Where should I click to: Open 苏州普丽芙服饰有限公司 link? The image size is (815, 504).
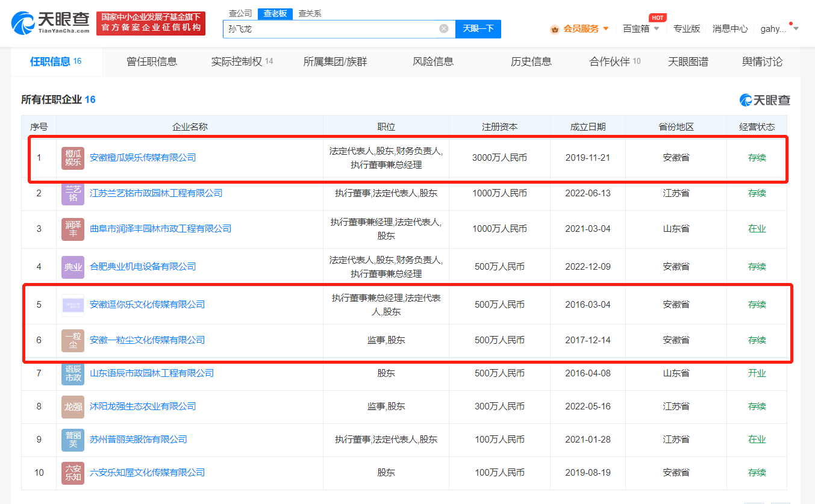click(139, 440)
